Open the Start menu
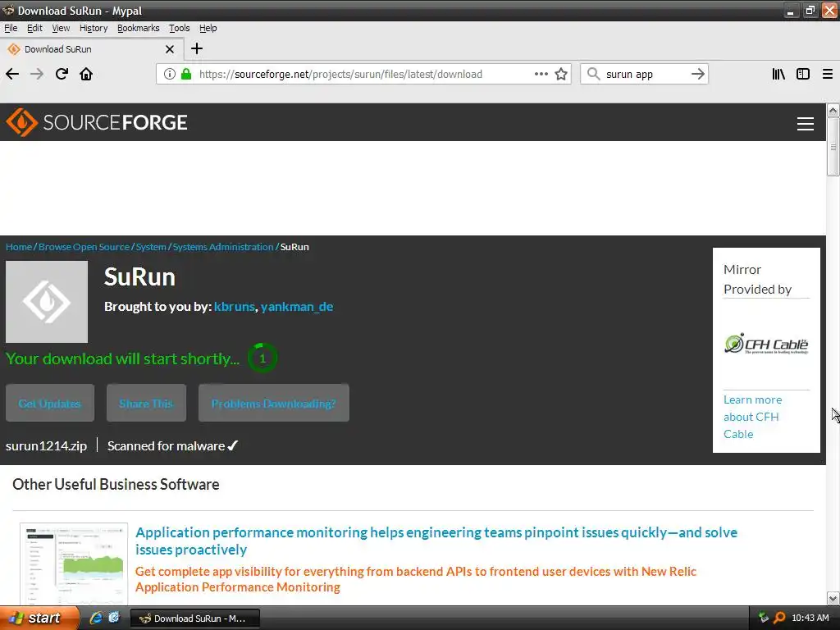The width and height of the screenshot is (840, 630). point(39,618)
